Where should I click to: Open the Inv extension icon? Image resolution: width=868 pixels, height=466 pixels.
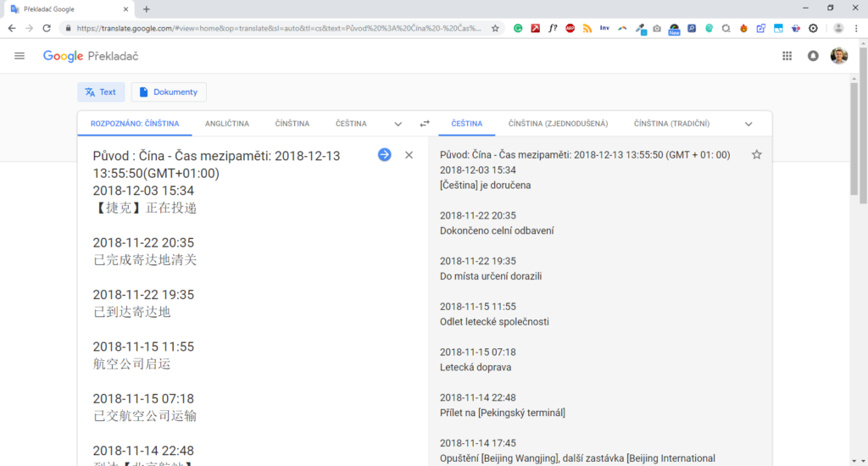[x=604, y=28]
